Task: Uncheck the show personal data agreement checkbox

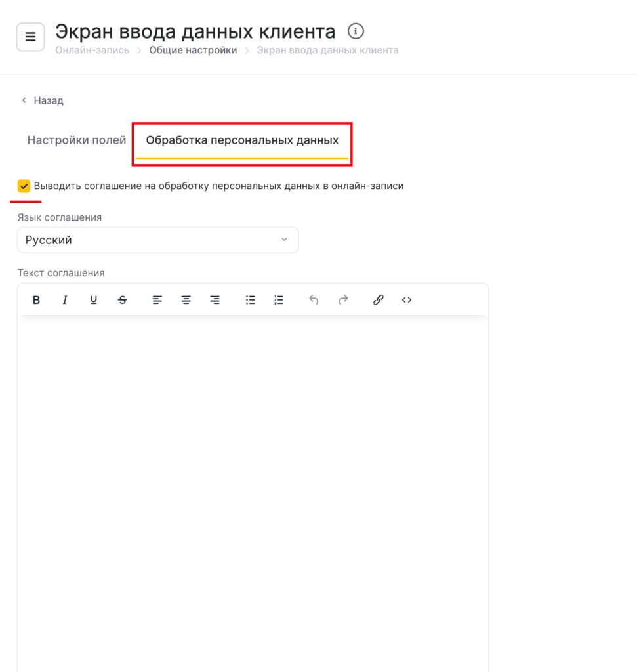Action: coord(24,186)
